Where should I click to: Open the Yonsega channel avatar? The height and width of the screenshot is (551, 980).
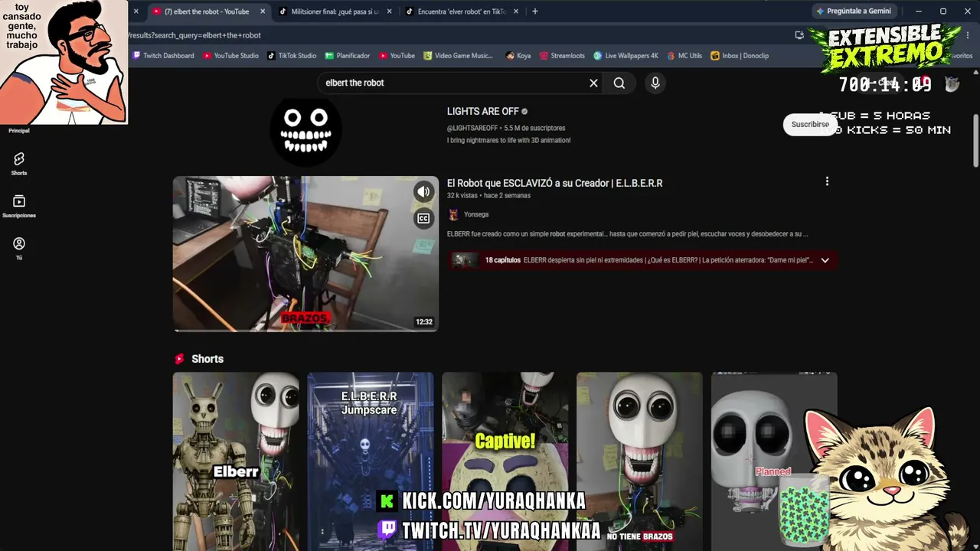pos(453,214)
